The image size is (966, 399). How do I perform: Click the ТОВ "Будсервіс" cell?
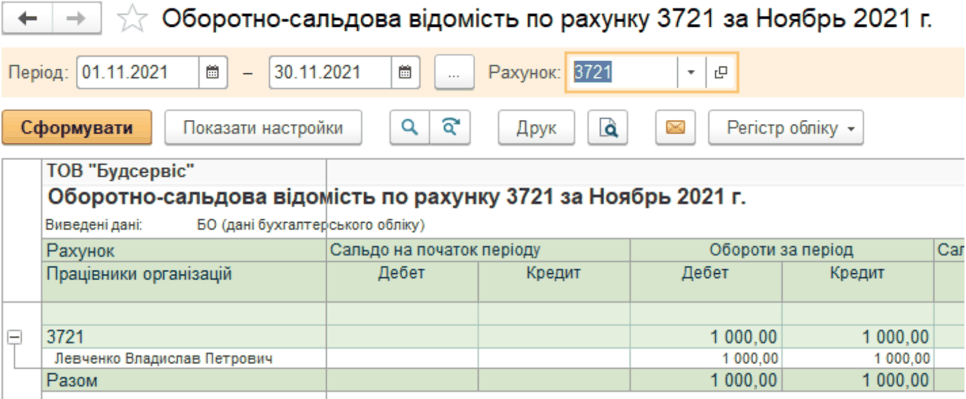tap(184, 171)
